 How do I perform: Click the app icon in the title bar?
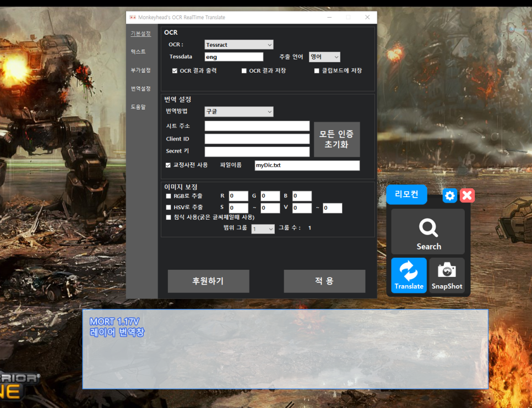tap(133, 17)
